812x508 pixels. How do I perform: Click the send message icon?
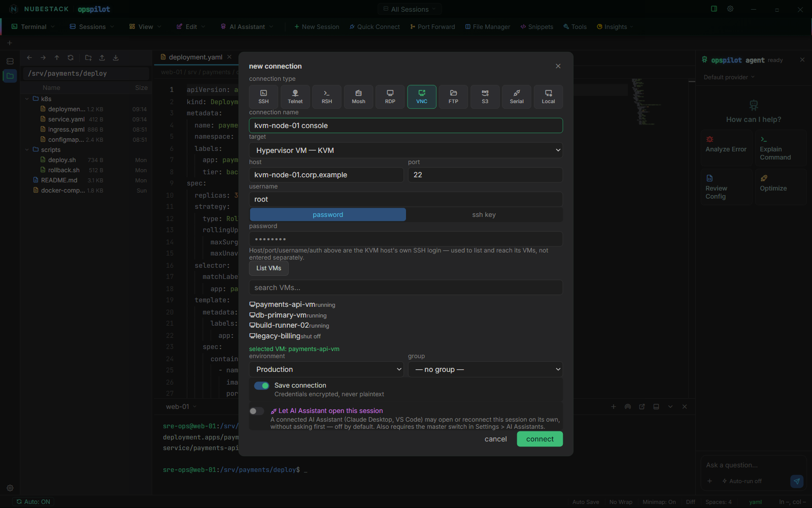tap(797, 481)
